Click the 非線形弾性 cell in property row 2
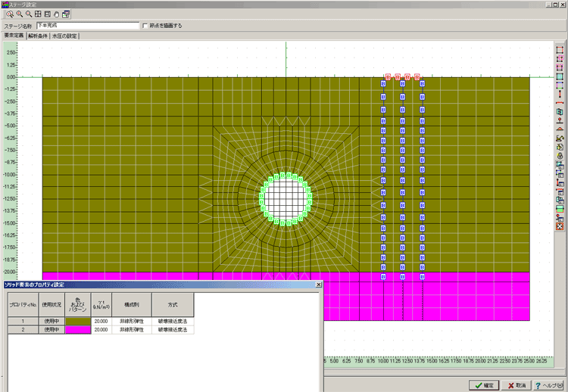Image resolution: width=568 pixels, height=392 pixels. pyautogui.click(x=132, y=329)
